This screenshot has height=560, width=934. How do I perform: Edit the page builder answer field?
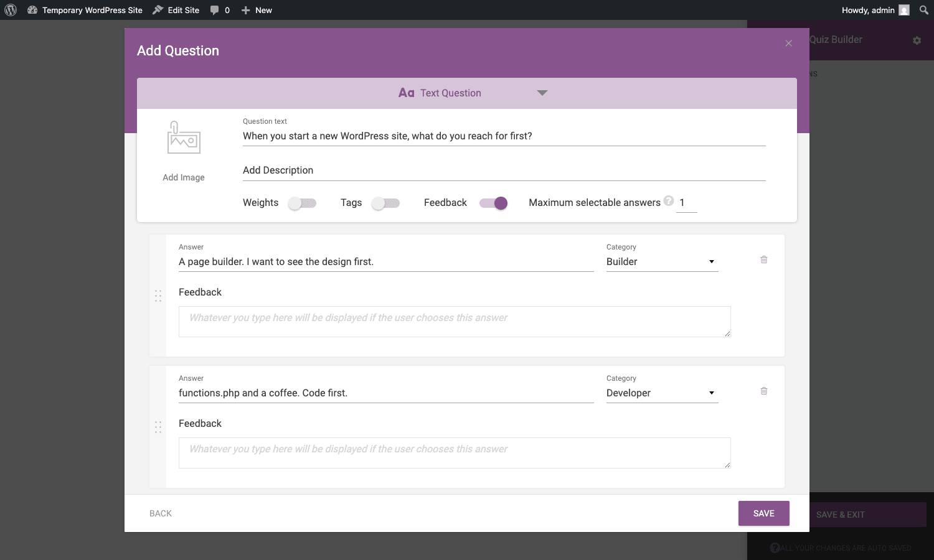point(386,262)
